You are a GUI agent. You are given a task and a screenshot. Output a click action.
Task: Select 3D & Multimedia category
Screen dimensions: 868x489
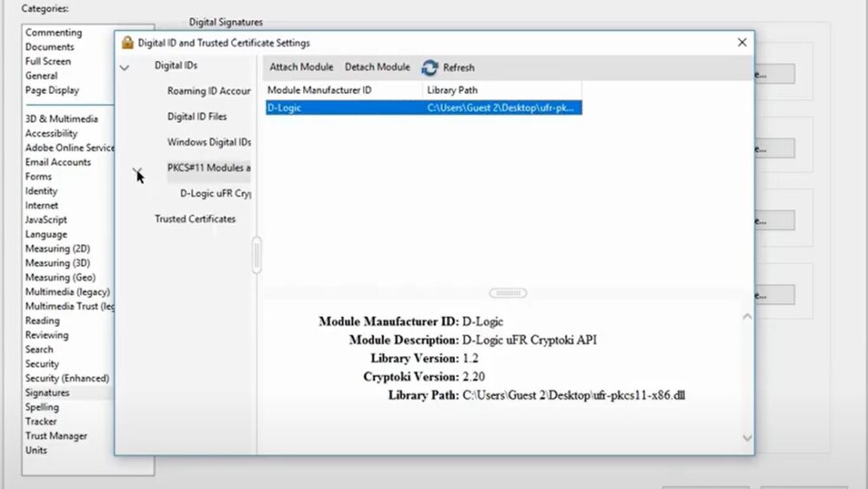click(62, 119)
